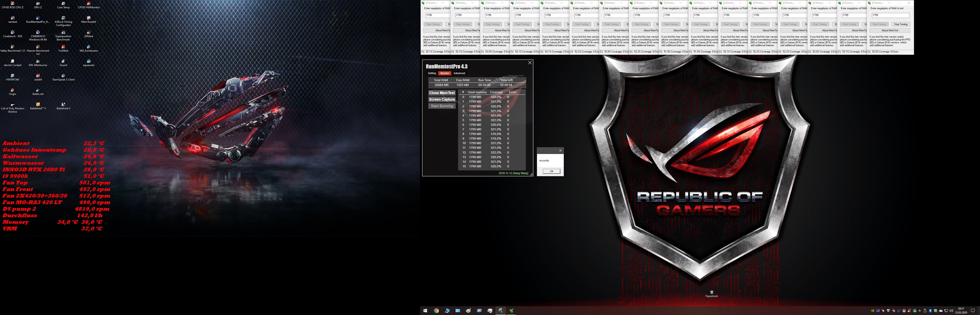The width and height of the screenshot is (980, 315).
Task: Launch the Cinebench - R20 shortcut
Action: 12,34
